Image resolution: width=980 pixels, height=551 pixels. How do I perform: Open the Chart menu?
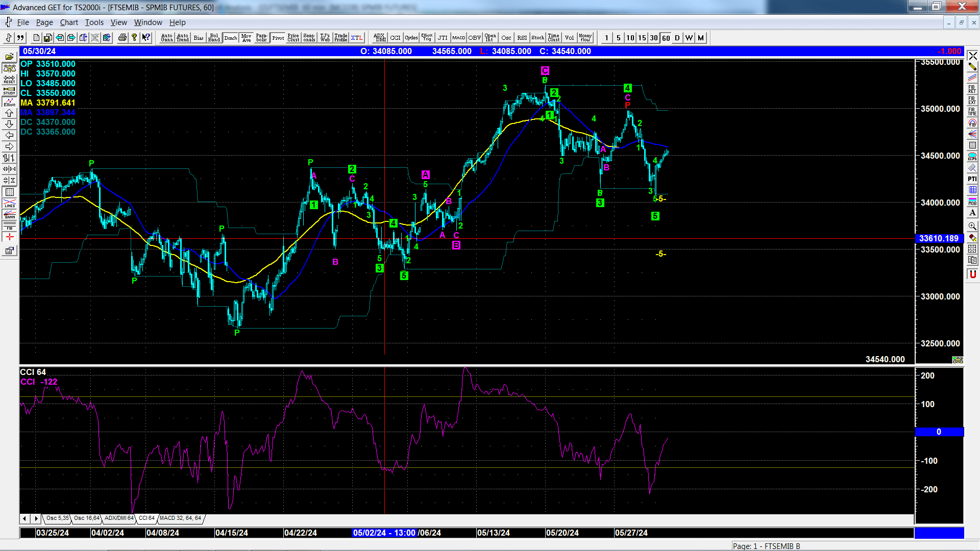(69, 22)
